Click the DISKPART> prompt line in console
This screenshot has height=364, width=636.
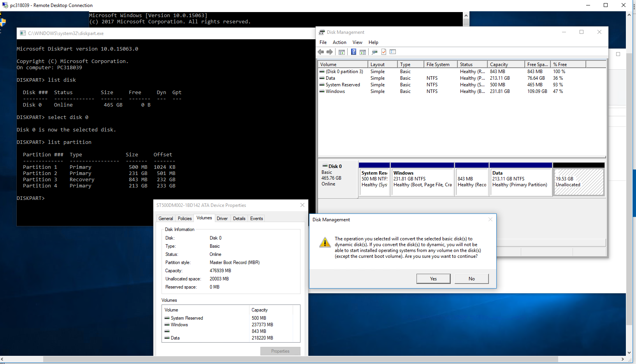click(31, 198)
